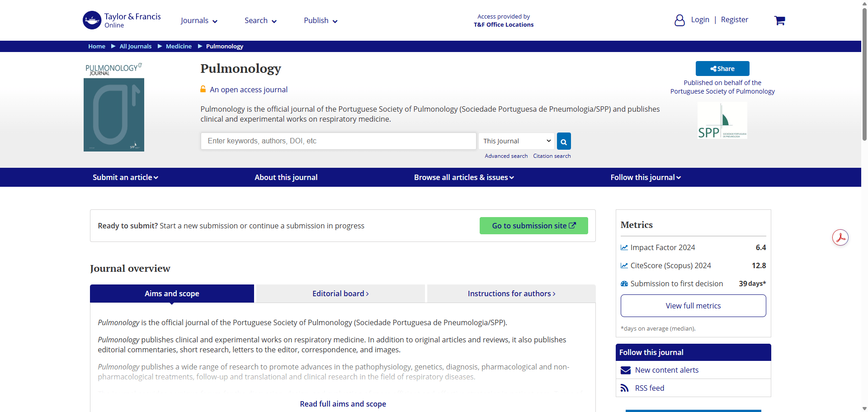
Task: Click the page vertical scrollbar
Action: click(x=864, y=75)
